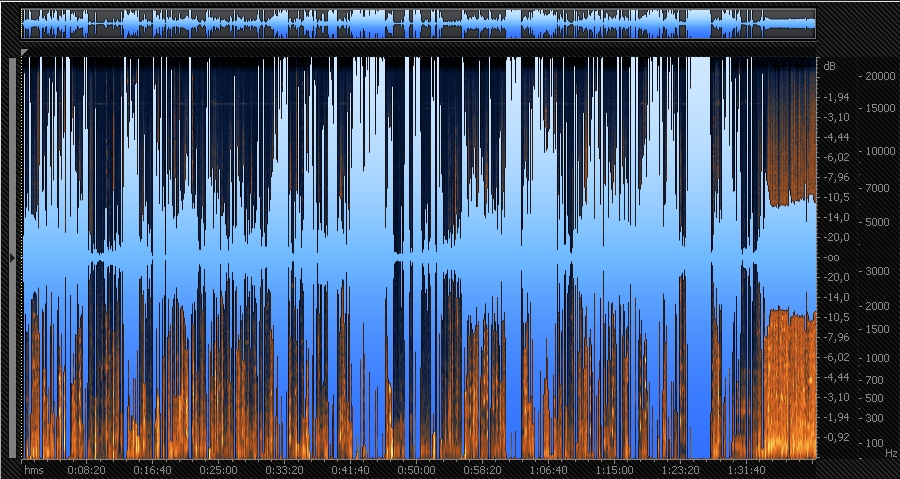This screenshot has height=479, width=900.
Task: Click the 0:25:00 mark on the time ruler
Action: (x=218, y=470)
